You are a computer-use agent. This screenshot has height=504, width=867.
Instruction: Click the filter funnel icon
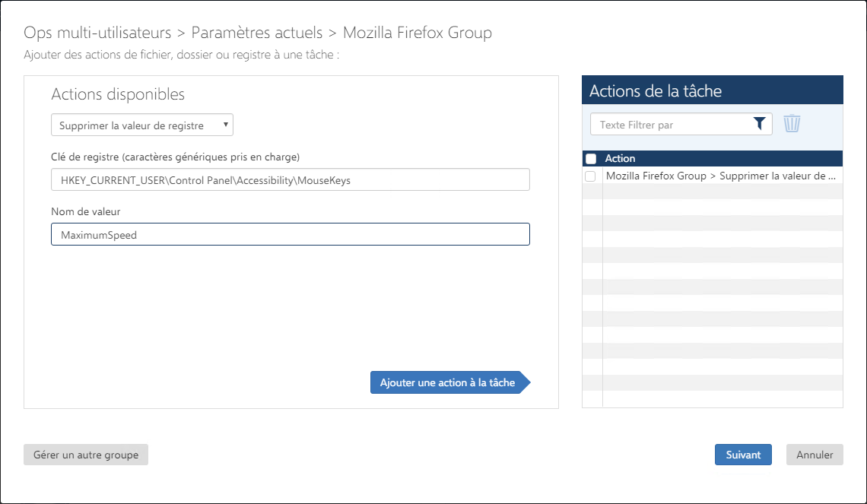pyautogui.click(x=759, y=125)
